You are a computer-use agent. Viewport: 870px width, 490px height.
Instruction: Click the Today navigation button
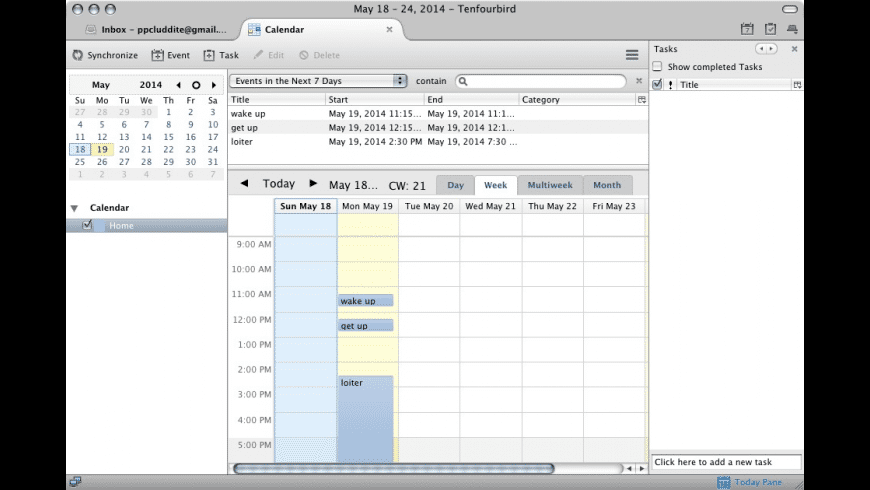click(x=279, y=183)
